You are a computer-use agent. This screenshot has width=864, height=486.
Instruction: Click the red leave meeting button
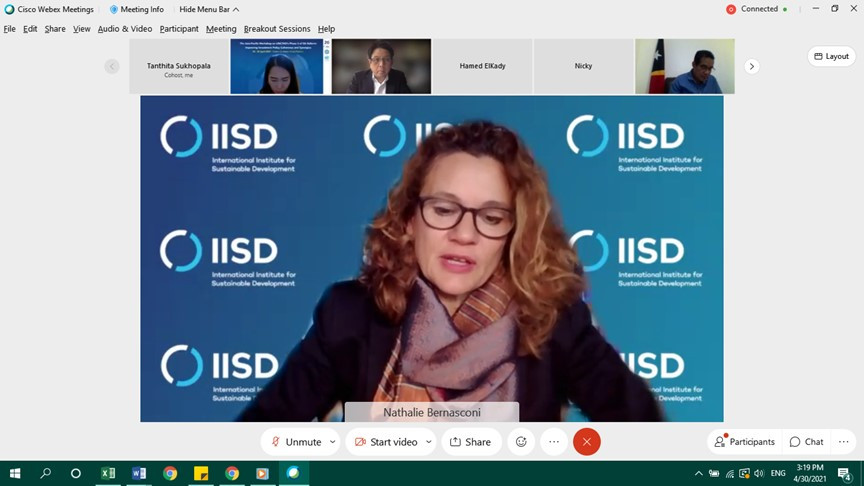587,442
